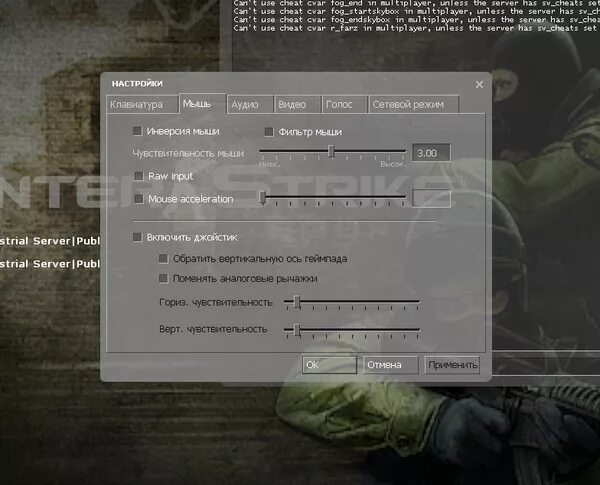Open the Сетевой режим tab
Screen dimensions: 600x485
[x=414, y=105]
